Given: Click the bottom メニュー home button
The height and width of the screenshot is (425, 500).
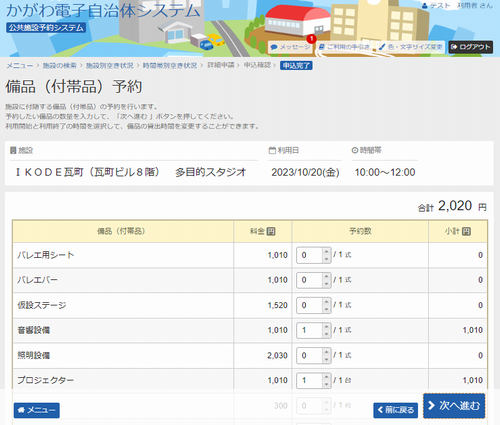Looking at the screenshot, I should [x=37, y=410].
